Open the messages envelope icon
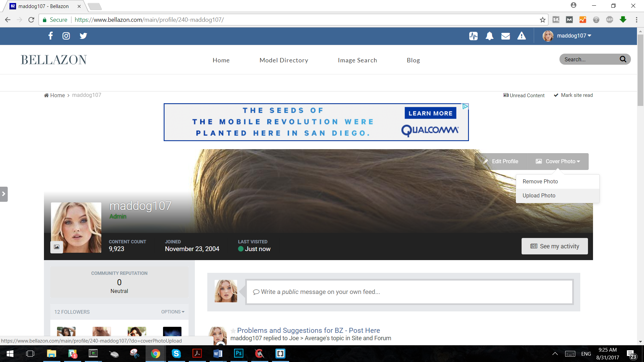Screen dimensions: 644x362 [505, 36]
